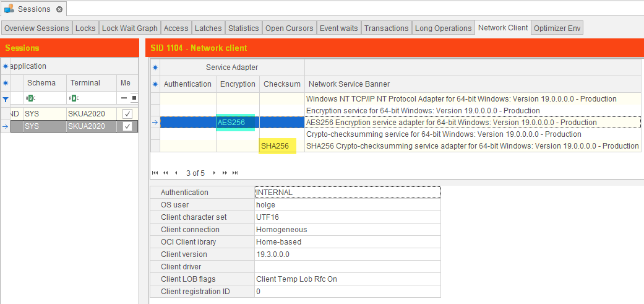Click the Home-based OCI client library value

coord(348,242)
